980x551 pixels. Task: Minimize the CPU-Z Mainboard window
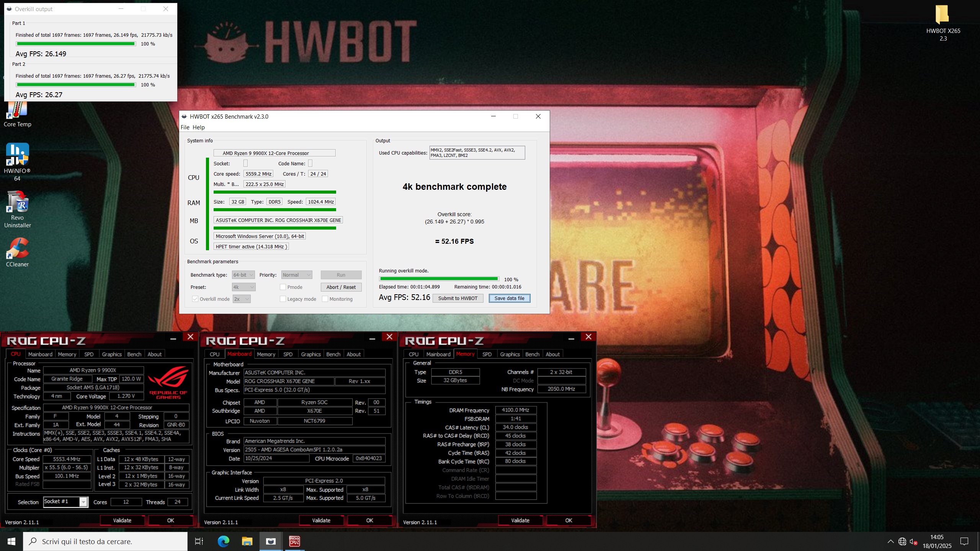click(x=372, y=338)
